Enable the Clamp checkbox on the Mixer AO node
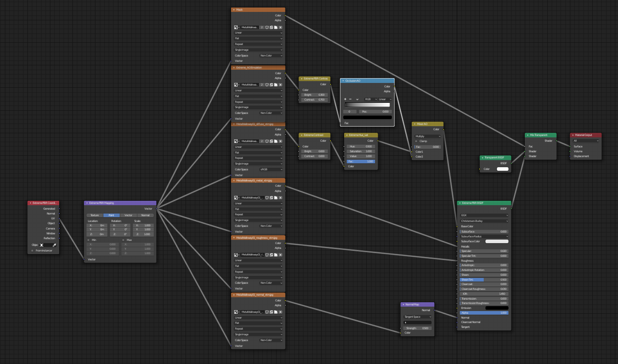The image size is (618, 364). coord(416,141)
